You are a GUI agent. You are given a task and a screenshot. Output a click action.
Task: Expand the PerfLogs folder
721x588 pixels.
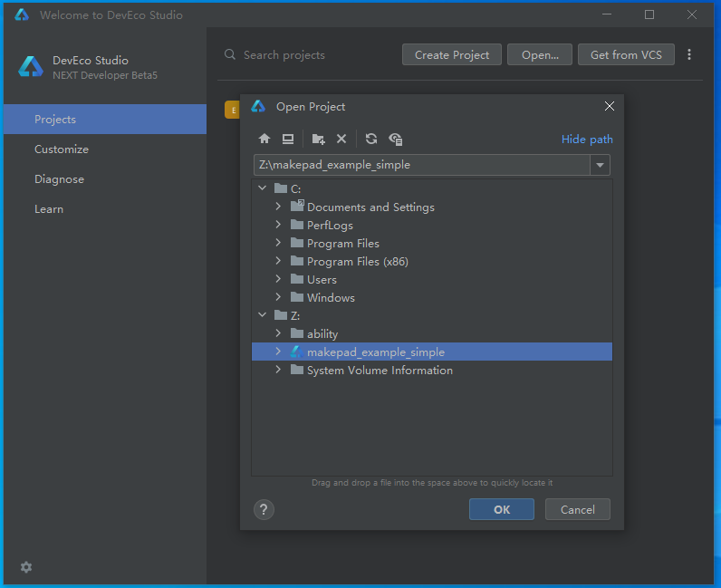tap(278, 225)
